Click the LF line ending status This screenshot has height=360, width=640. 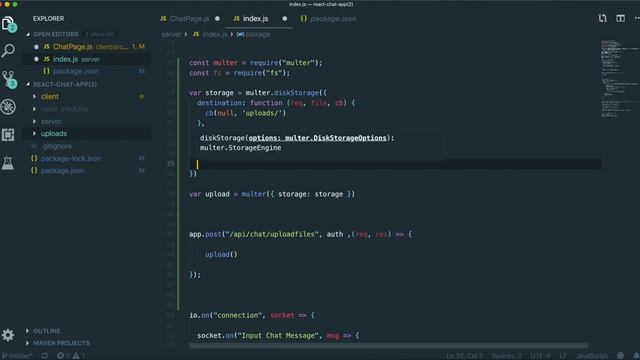(563, 356)
